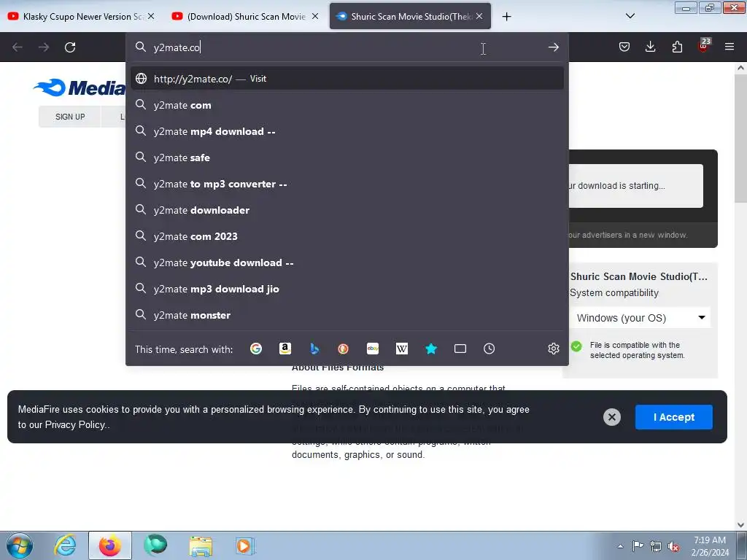This screenshot has height=560, width=747.
Task: Click I Accept cookies button
Action: [x=673, y=417]
